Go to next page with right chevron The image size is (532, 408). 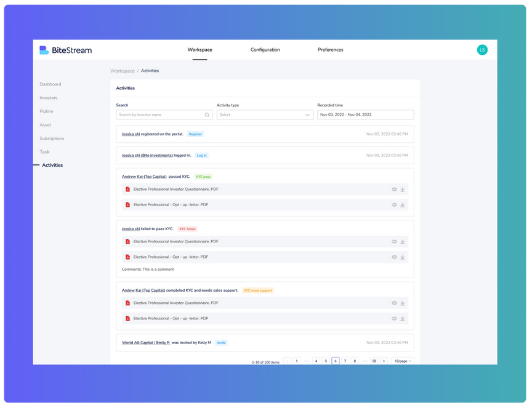point(384,361)
